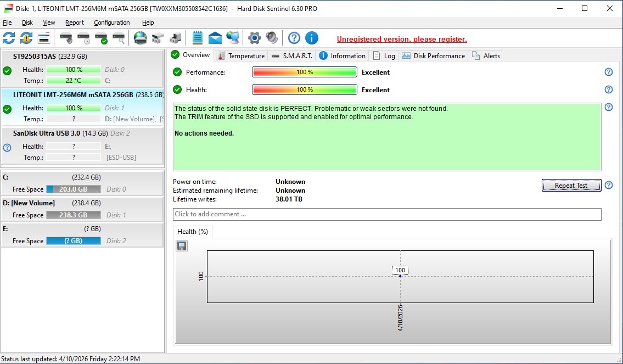Switch to the Disk Performance tab
Screen dimensions: 623x364
coord(434,55)
